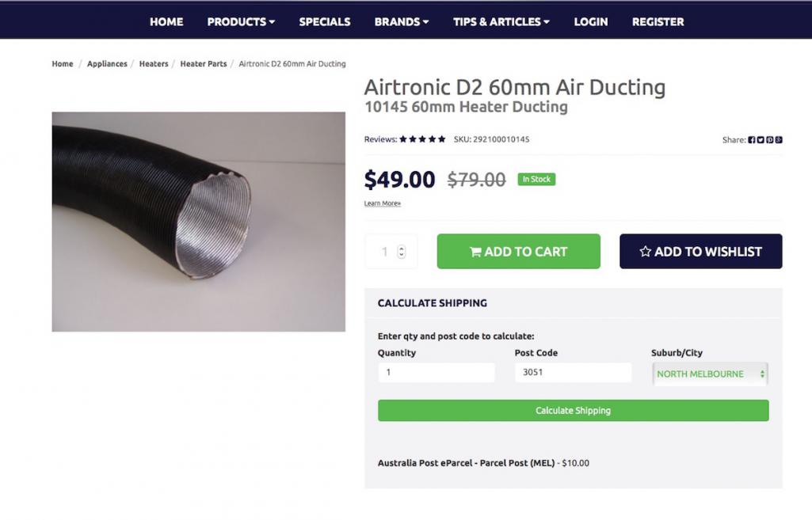Enlarge the air ducting product image
This screenshot has width=812, height=520.
(x=198, y=222)
